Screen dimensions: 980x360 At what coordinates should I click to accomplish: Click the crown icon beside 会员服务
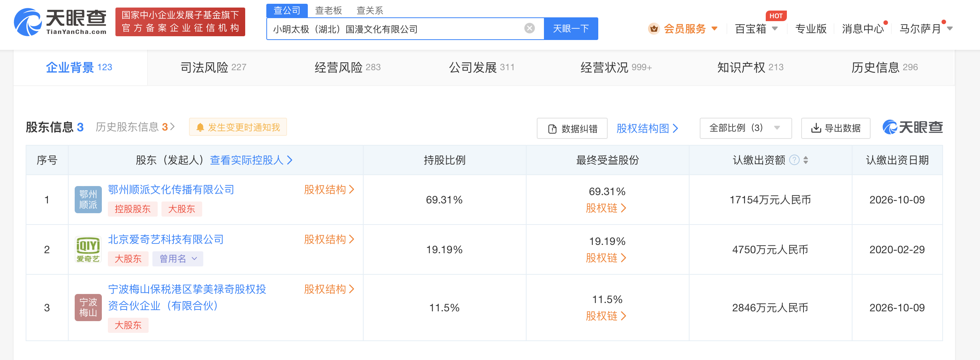click(654, 29)
